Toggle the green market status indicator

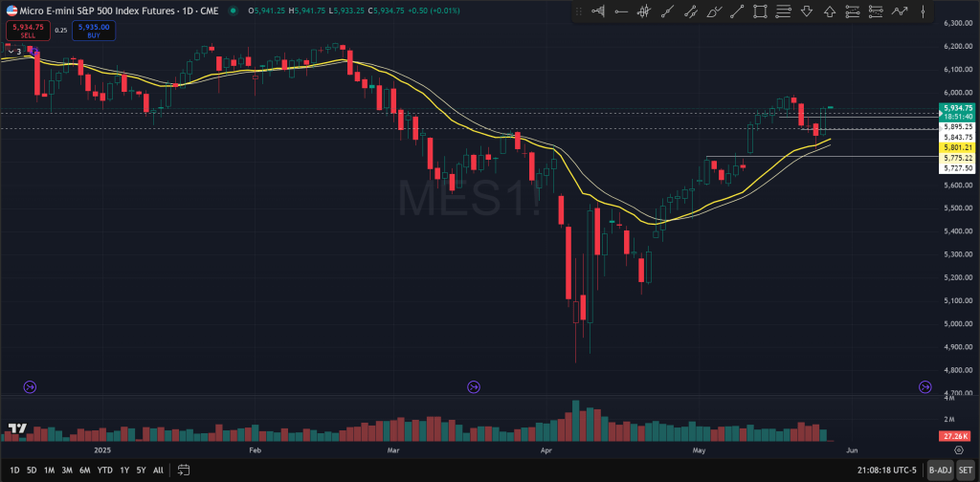(x=234, y=11)
